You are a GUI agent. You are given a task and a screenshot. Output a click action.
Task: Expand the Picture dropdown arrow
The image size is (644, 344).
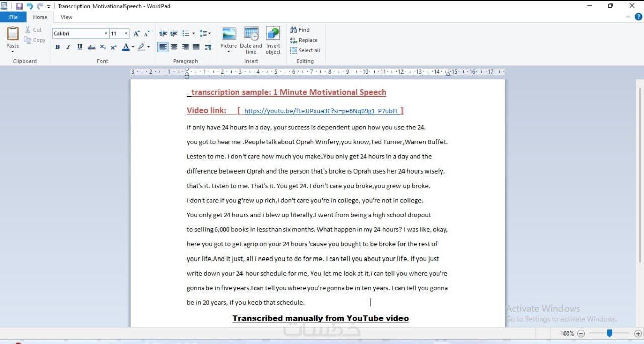pos(229,52)
